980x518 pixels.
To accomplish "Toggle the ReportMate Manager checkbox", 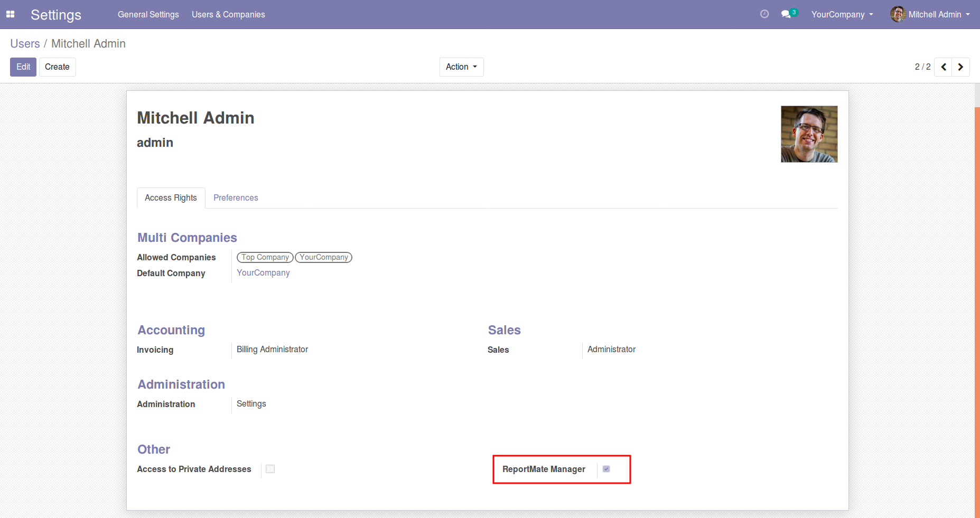I will 606,469.
